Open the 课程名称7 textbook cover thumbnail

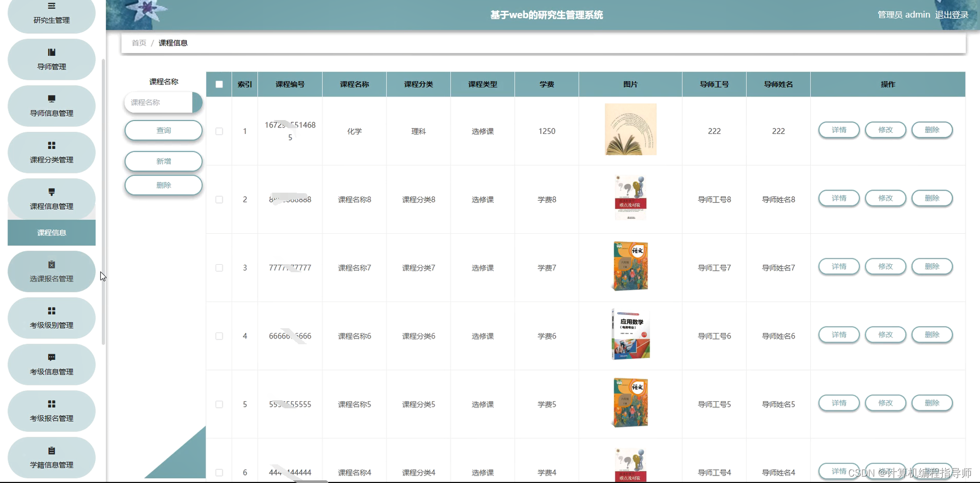tap(630, 266)
